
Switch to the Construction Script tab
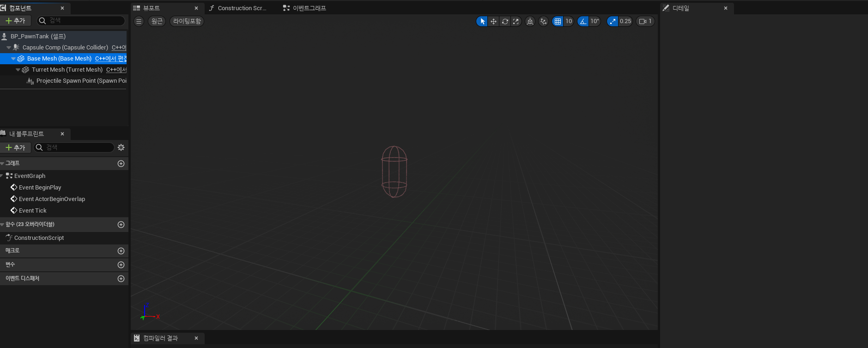(x=242, y=8)
